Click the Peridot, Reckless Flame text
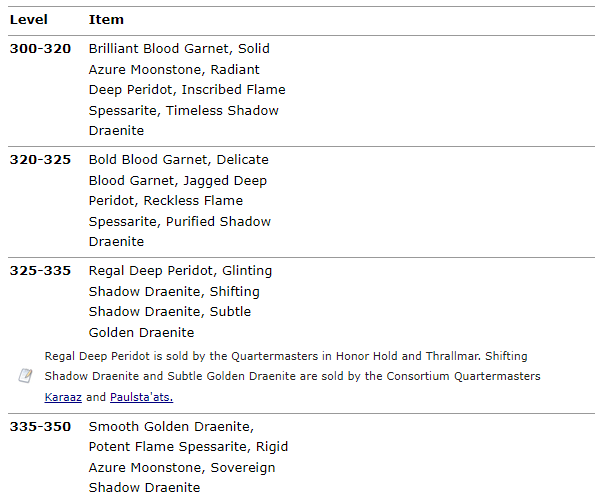Image resolution: width=609 pixels, height=500 pixels. coord(165,200)
